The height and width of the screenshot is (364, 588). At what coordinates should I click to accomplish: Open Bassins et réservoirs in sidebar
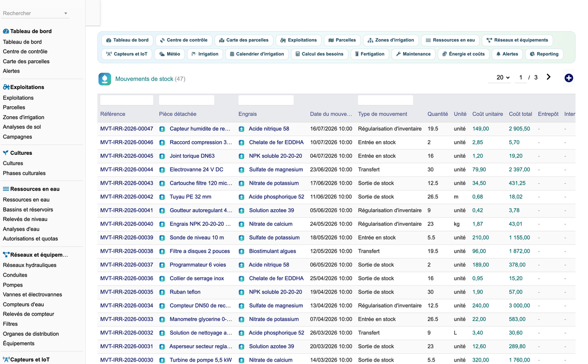28,209
